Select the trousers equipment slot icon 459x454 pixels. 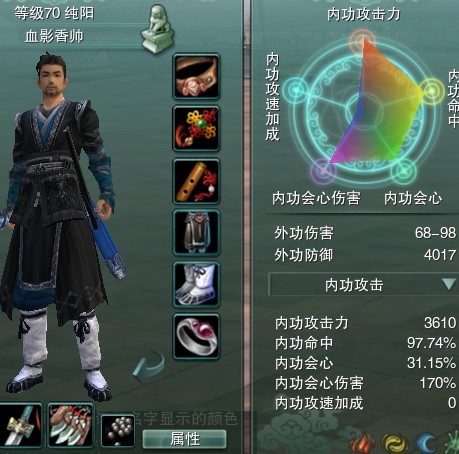click(x=196, y=233)
